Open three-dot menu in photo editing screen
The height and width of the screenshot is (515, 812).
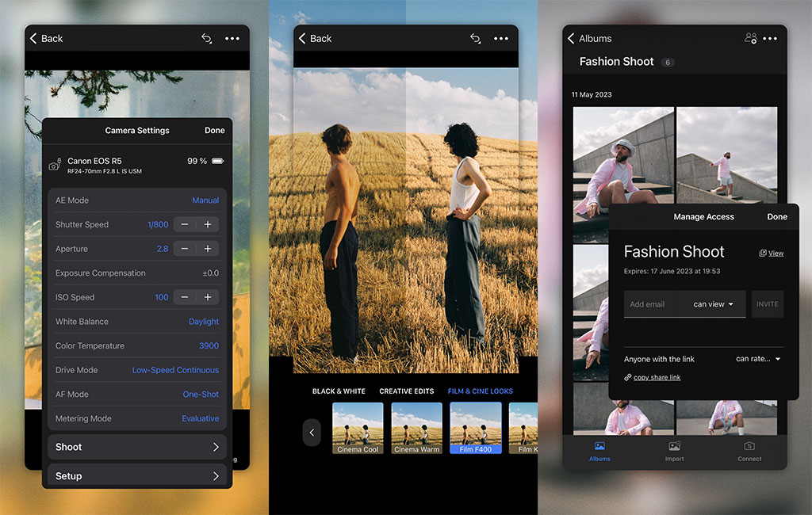click(501, 38)
